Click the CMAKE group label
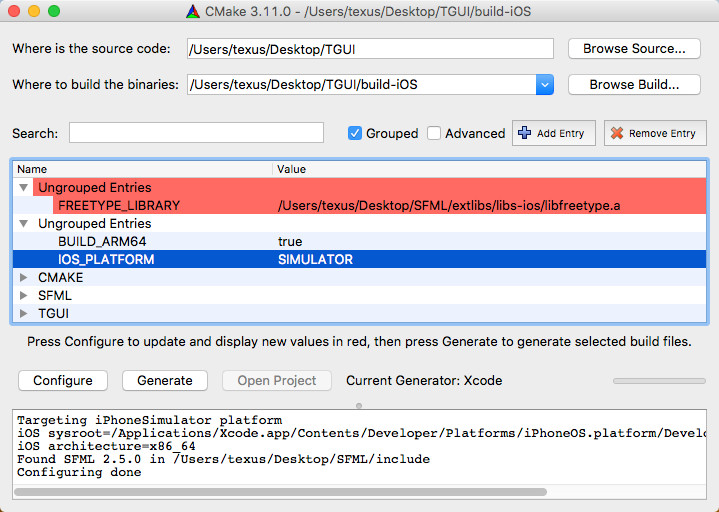Viewport: 719px width, 512px height. coord(61,278)
